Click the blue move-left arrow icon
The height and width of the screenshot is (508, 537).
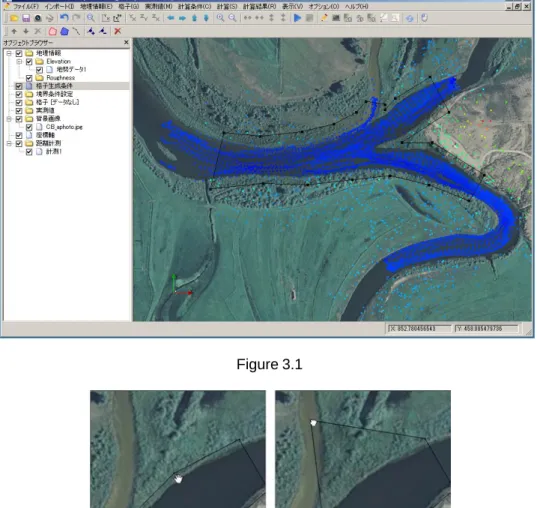[171, 18]
